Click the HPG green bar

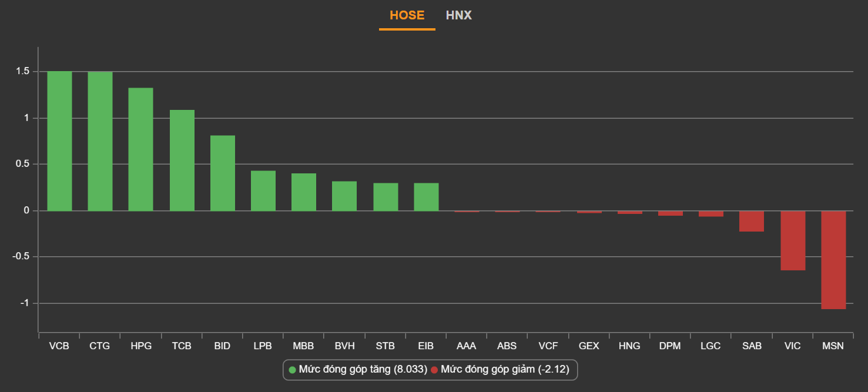click(x=140, y=149)
